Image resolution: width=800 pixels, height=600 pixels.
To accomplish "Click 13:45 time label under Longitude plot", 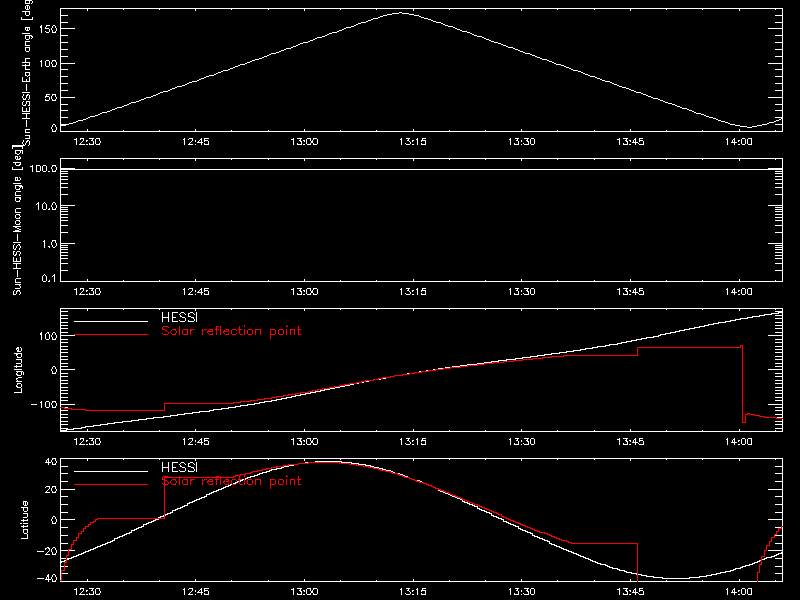I will click(x=630, y=442).
